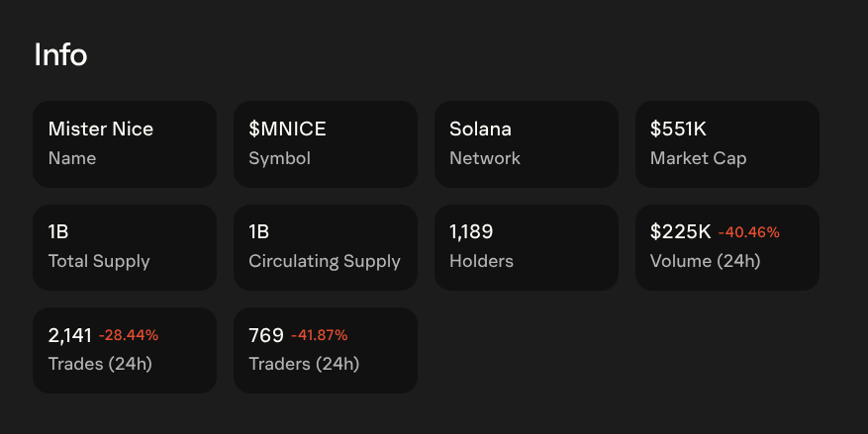Viewport: 868px width, 434px height.
Task: Click the Circulating Supply label
Action: 325,261
